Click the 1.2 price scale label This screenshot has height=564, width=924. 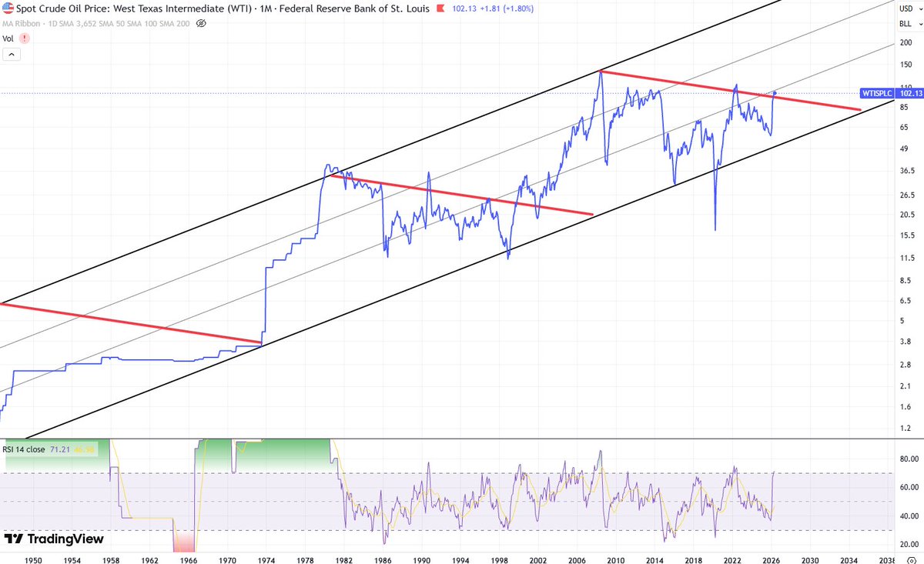point(906,428)
